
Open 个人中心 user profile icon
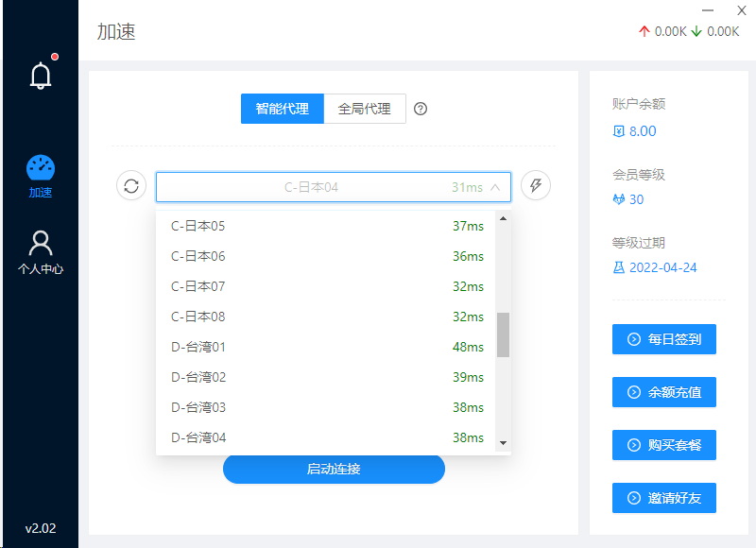(x=40, y=244)
